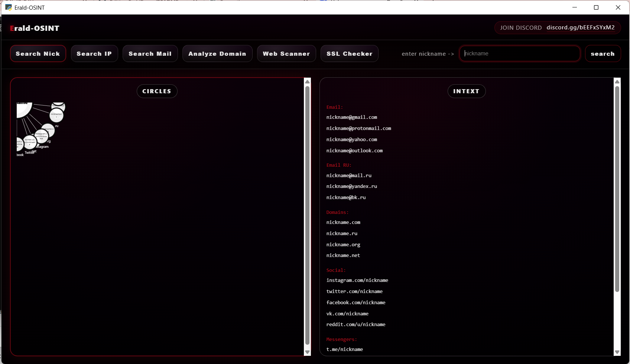
Task: Click the nickname@gmail.com email result
Action: pyautogui.click(x=351, y=117)
